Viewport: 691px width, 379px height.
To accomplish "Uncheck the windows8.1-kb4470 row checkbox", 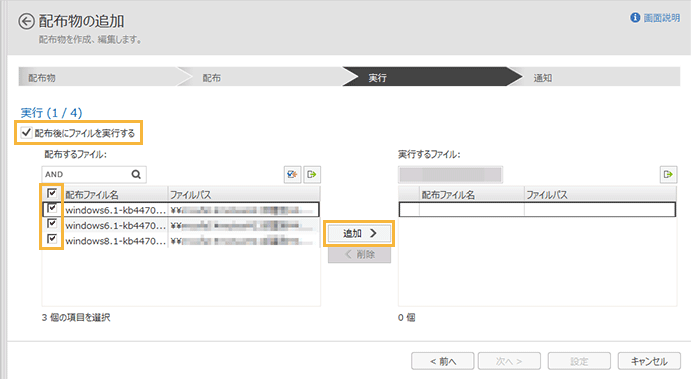I will 52,238.
